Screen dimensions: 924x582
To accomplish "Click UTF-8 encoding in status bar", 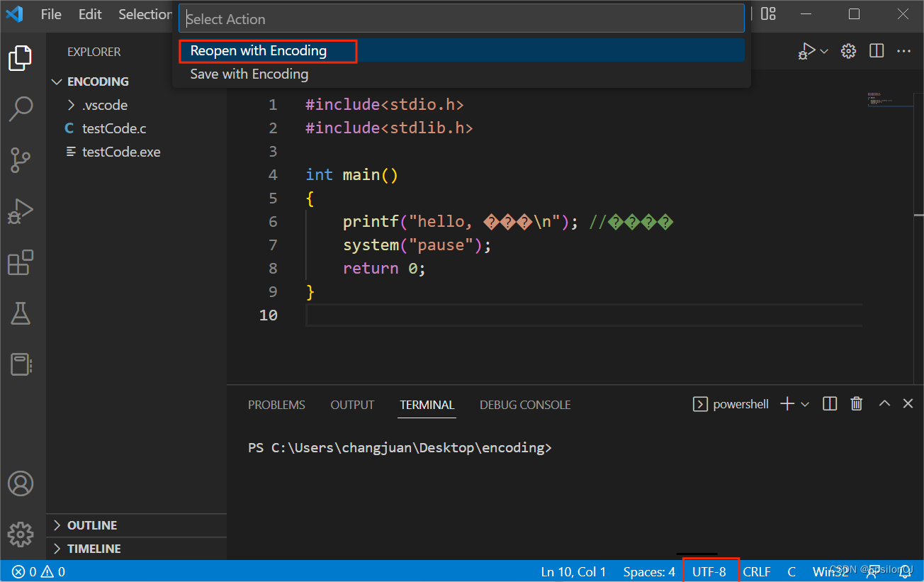I will tap(709, 571).
